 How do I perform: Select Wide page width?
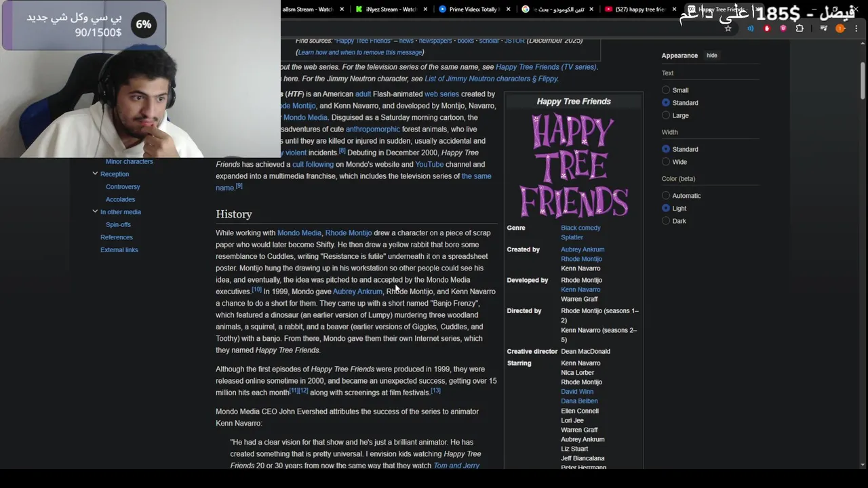666,162
